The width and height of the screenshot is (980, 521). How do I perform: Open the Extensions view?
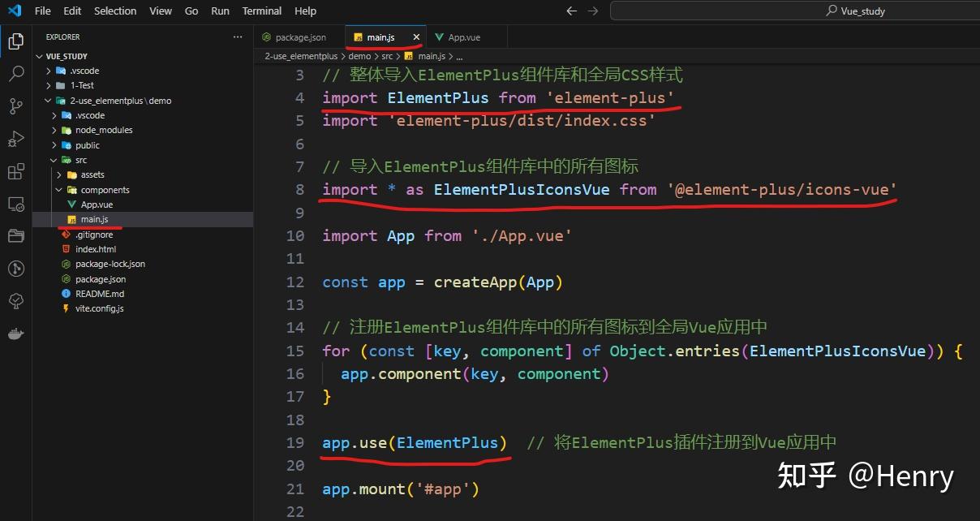[15, 171]
